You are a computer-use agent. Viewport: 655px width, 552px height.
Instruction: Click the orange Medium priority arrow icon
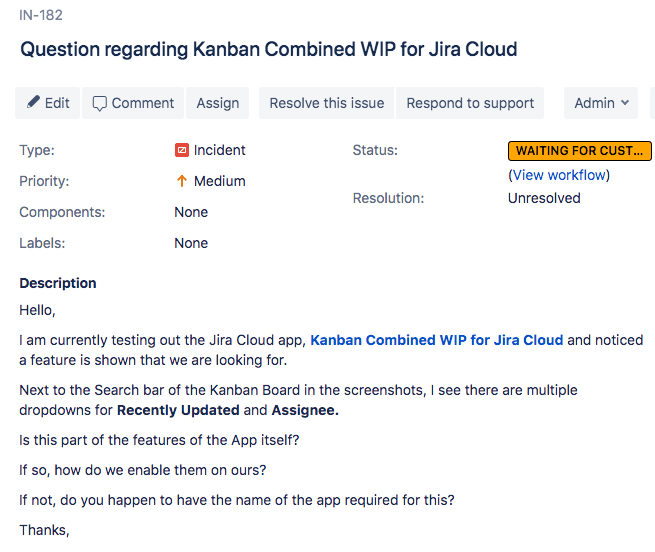click(x=182, y=182)
